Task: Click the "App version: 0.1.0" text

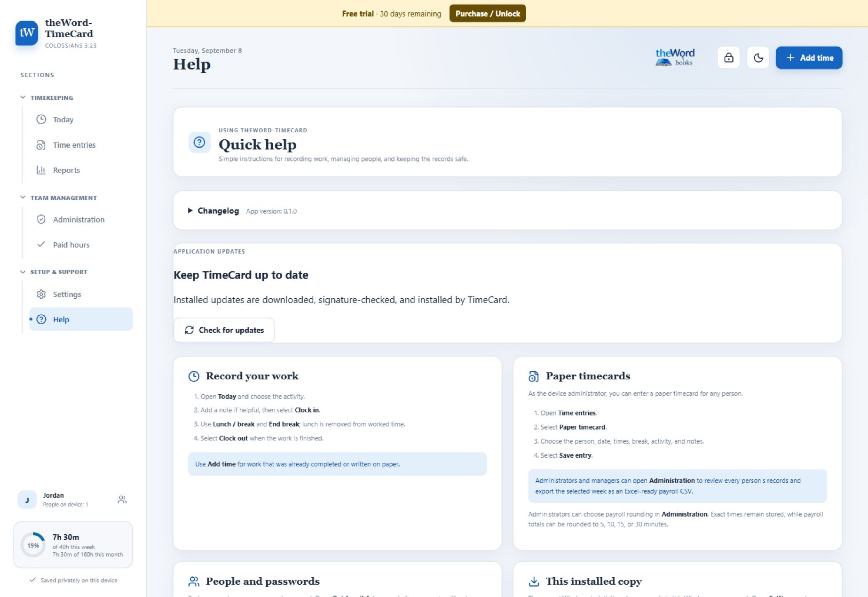Action: [271, 211]
